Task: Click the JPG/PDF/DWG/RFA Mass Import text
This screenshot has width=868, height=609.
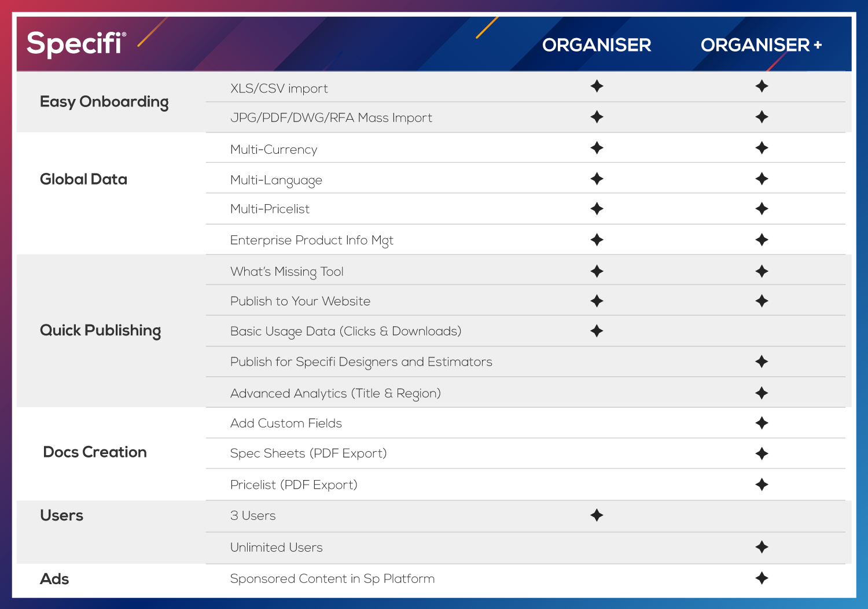Action: pos(331,118)
